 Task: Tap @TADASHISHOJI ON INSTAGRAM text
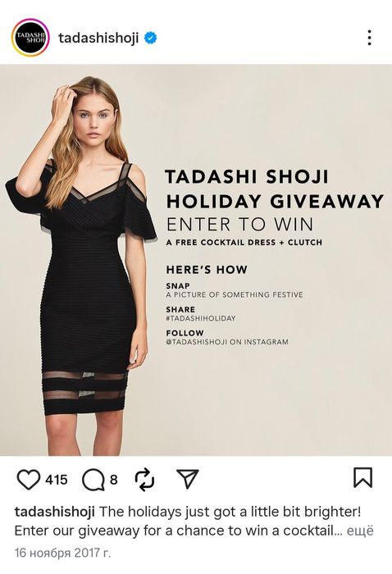(227, 342)
